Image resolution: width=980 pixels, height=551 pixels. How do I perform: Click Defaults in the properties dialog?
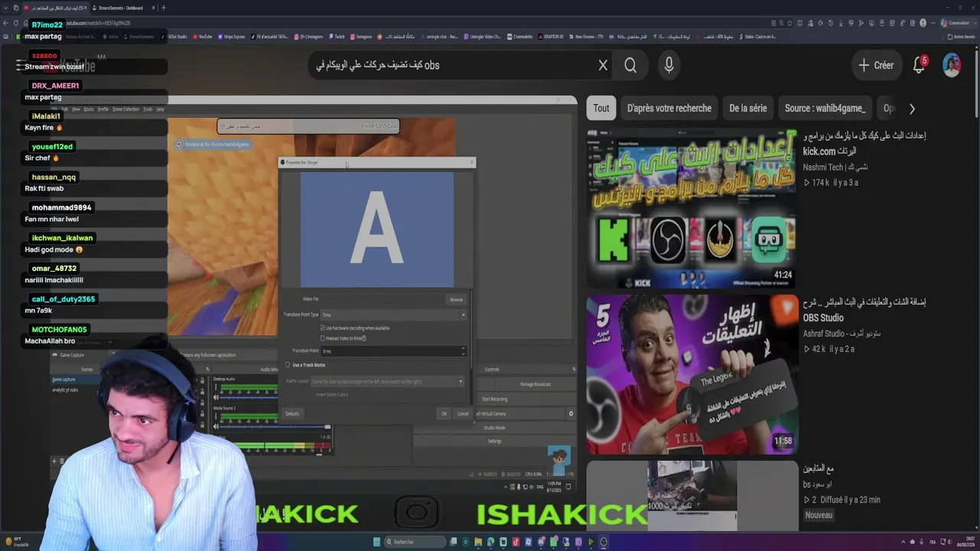click(x=292, y=413)
